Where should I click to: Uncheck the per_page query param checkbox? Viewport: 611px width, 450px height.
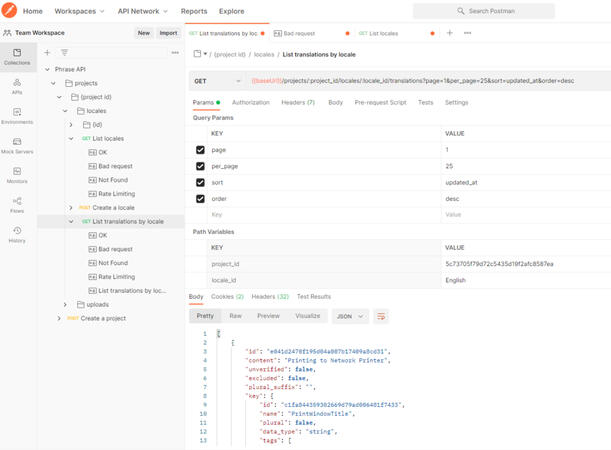coord(200,166)
